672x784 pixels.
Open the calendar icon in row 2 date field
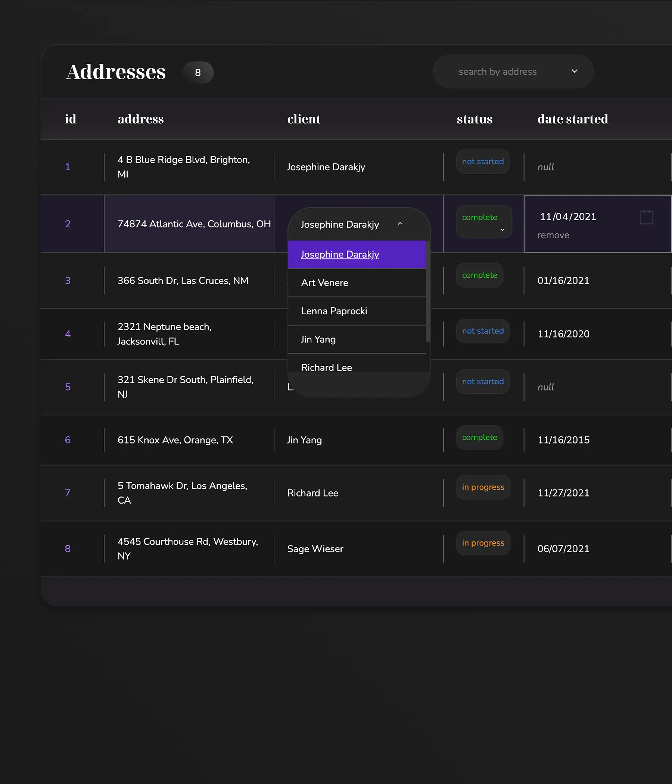point(646,217)
